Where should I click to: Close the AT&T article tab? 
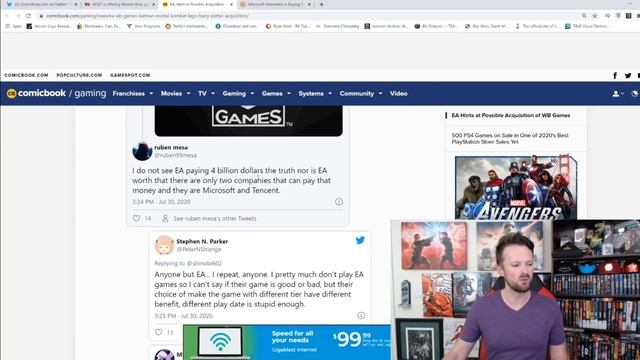(x=153, y=4)
